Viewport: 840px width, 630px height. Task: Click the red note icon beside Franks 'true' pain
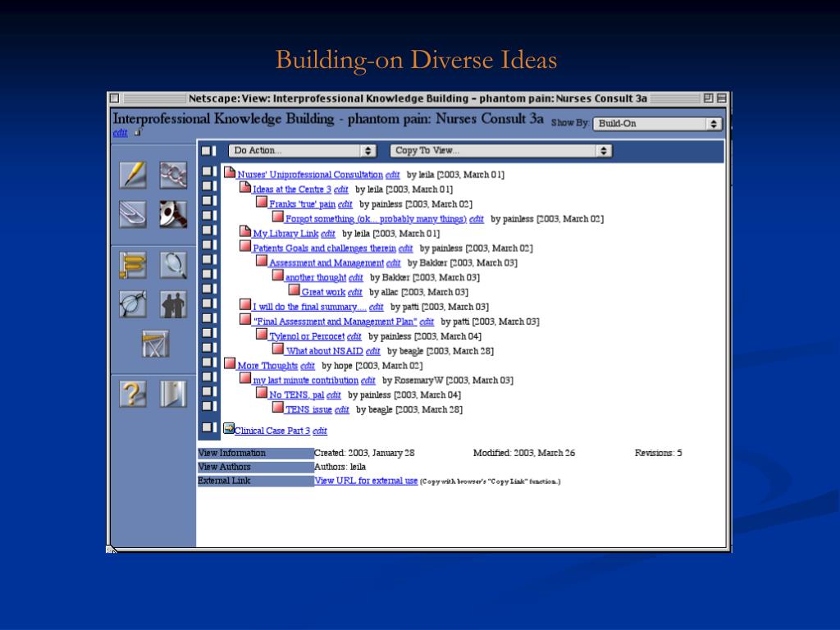[262, 202]
